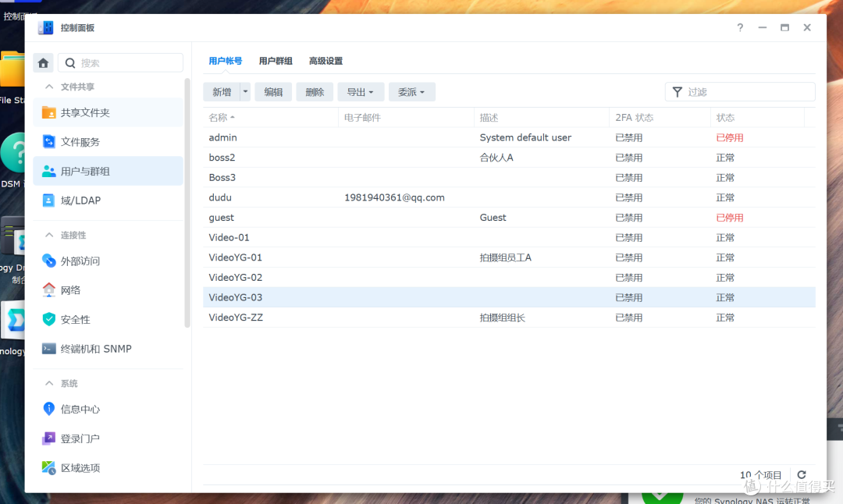Open File Services (文件服务) icon

point(48,142)
